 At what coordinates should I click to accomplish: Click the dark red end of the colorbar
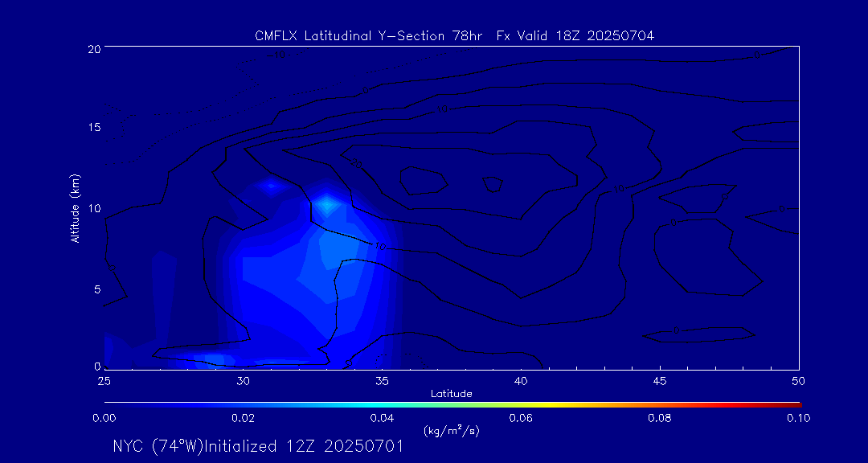(x=792, y=405)
